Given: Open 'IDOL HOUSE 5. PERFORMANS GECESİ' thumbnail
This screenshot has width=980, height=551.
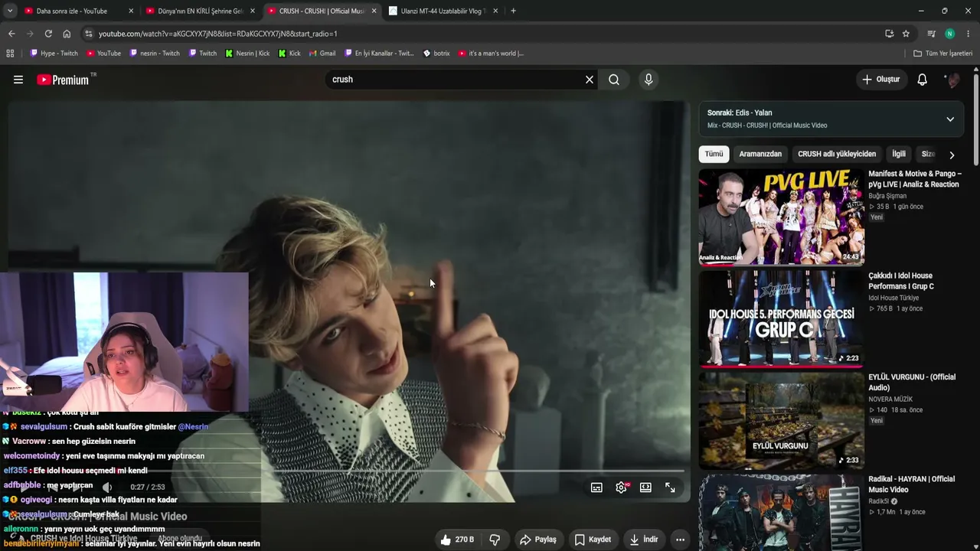Looking at the screenshot, I should [782, 318].
